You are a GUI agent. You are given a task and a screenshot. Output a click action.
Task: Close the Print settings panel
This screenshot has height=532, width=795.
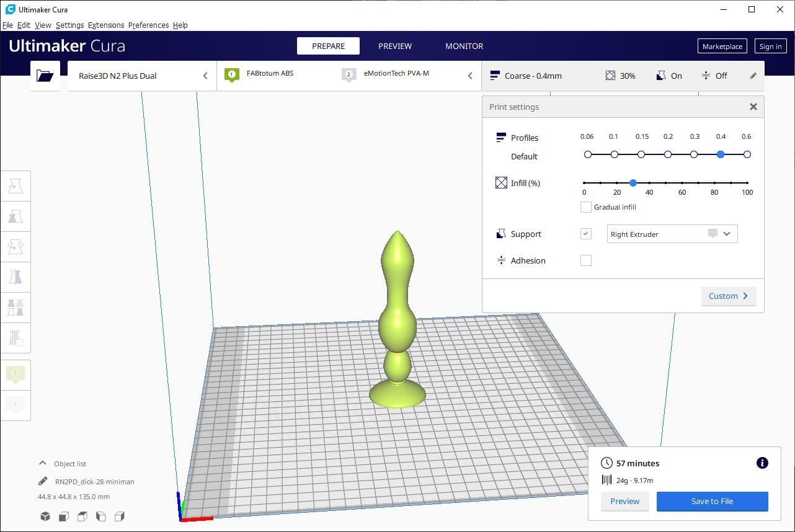753,107
